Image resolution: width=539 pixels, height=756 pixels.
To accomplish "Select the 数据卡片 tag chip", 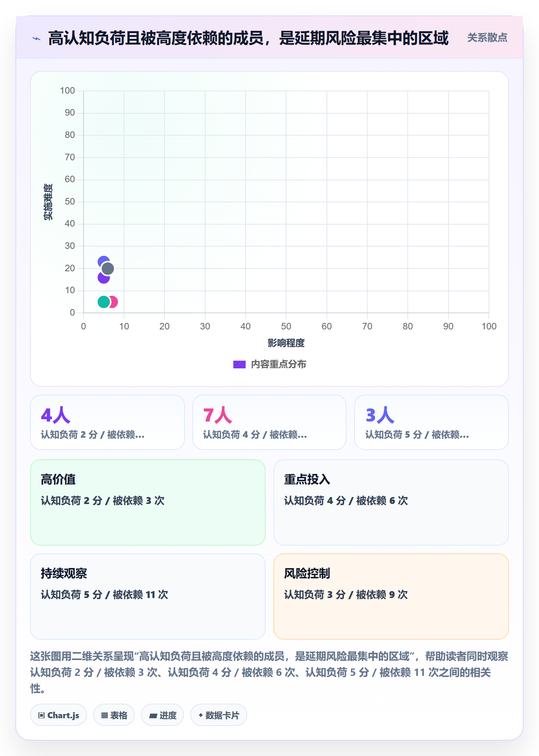I will coord(219,715).
